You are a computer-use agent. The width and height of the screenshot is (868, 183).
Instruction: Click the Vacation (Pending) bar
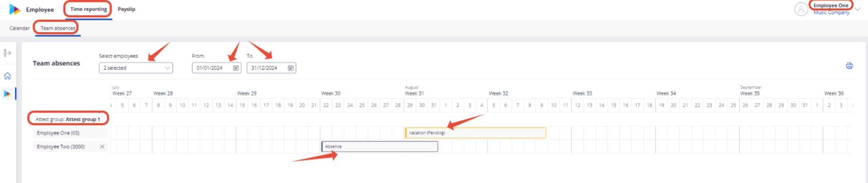476,133
